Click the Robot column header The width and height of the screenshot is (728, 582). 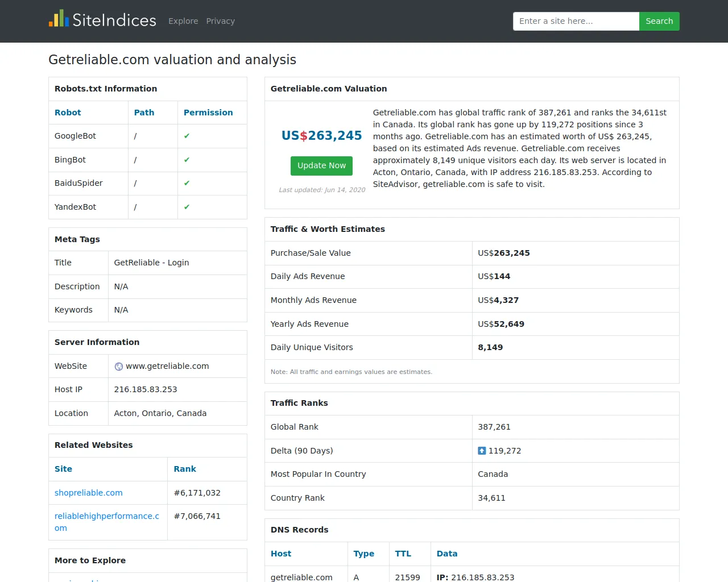(68, 113)
